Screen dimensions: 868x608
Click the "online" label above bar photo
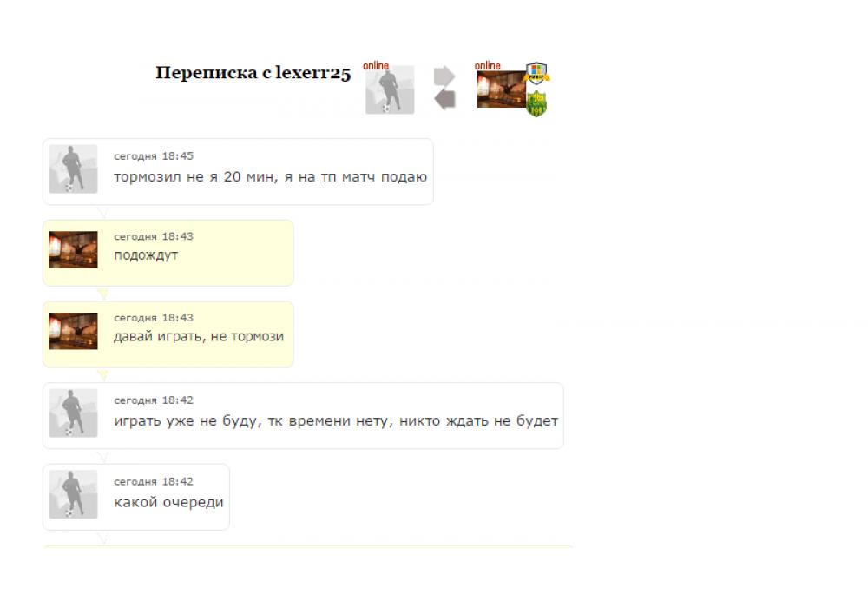pos(487,66)
